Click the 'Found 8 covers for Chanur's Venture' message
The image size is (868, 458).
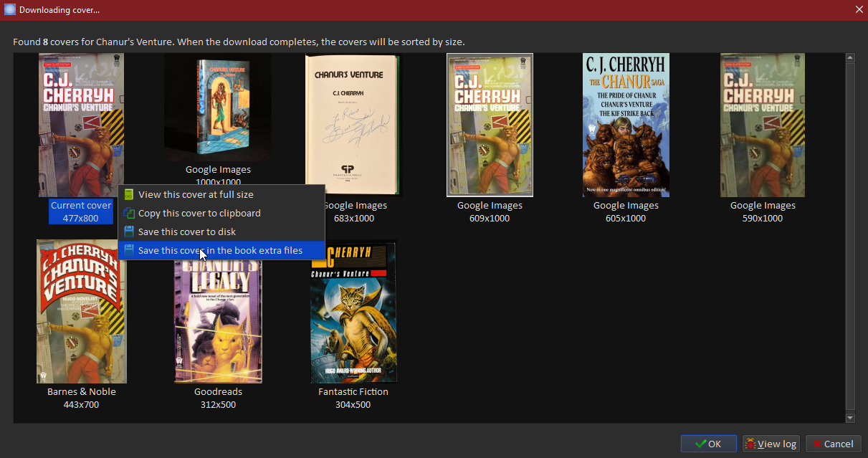point(239,42)
